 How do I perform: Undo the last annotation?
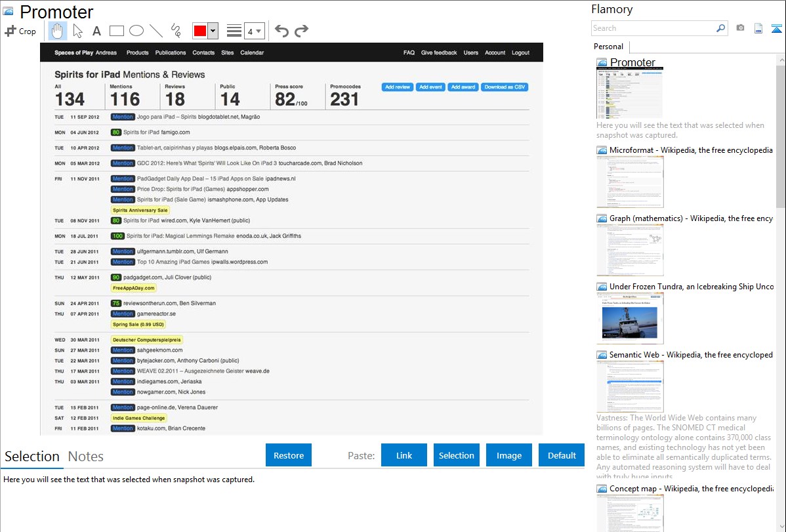pos(281,31)
